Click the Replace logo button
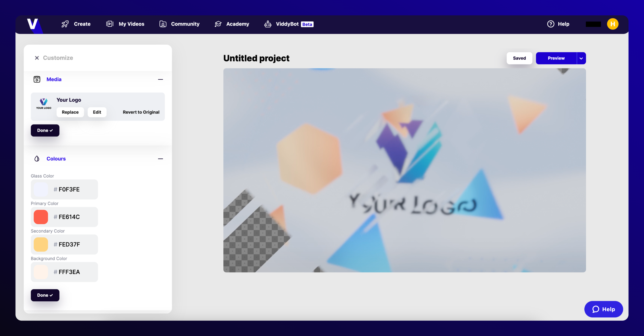The width and height of the screenshot is (644, 336). click(x=70, y=112)
